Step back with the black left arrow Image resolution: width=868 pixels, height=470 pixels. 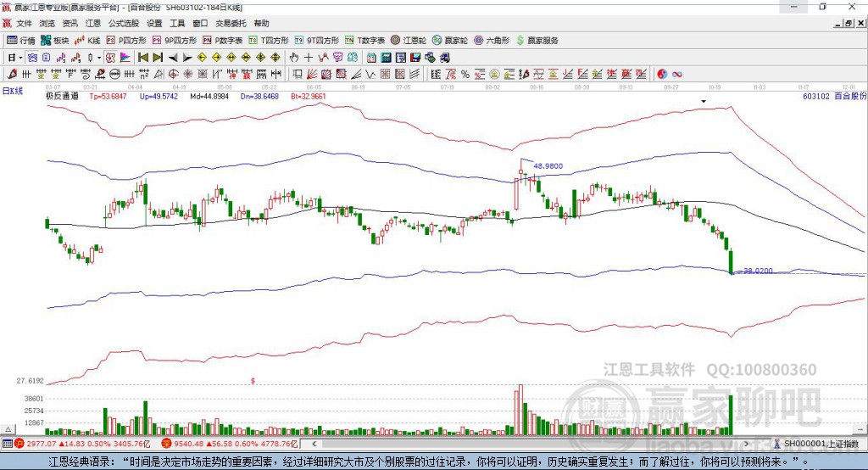[173, 58]
